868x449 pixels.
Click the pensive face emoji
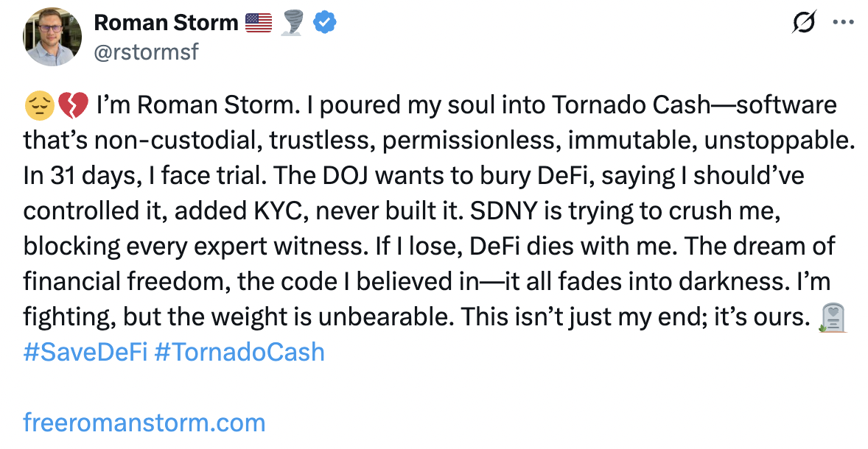click(39, 105)
